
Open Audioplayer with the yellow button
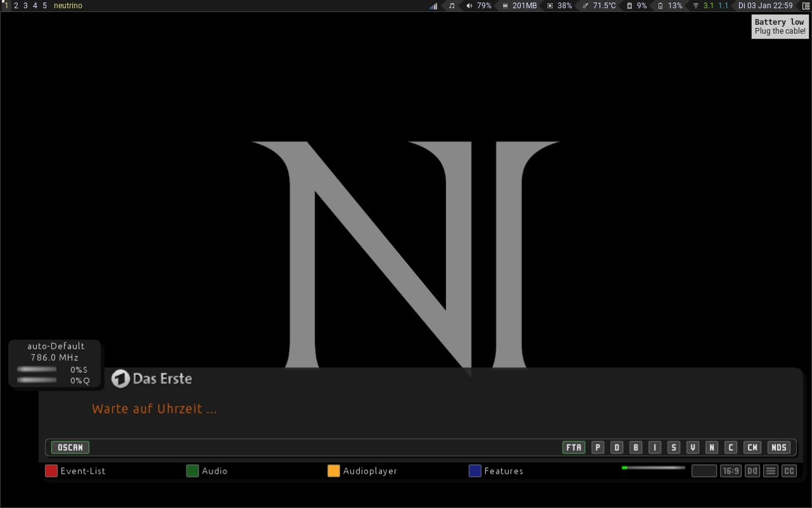point(334,471)
